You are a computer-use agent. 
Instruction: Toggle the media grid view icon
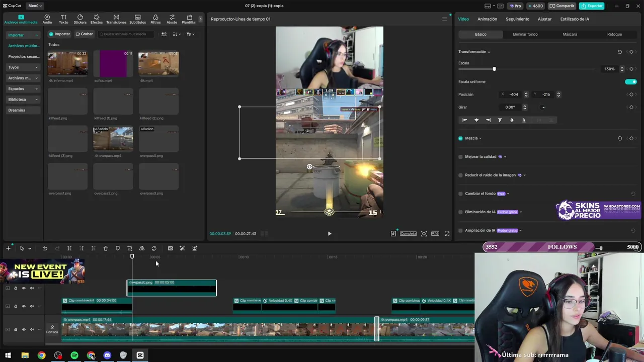[x=164, y=34]
